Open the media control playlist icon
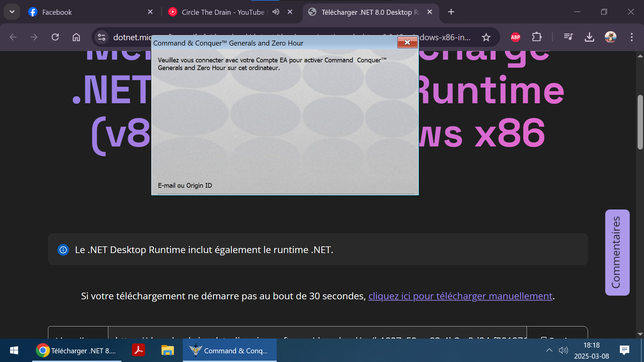Viewport: 644px width, 362px height. [x=568, y=37]
